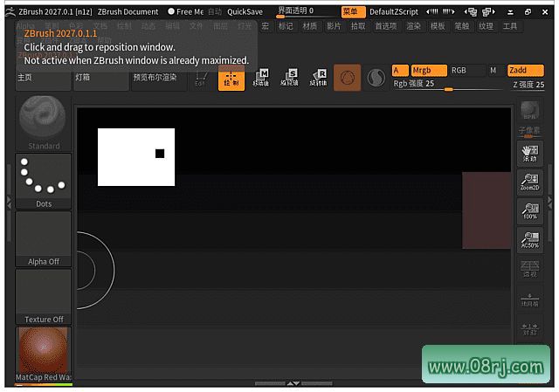Viewport: 559px width, 392px height.
Task: Open the MatCap Red Wax material selector
Action: pyautogui.click(x=43, y=354)
